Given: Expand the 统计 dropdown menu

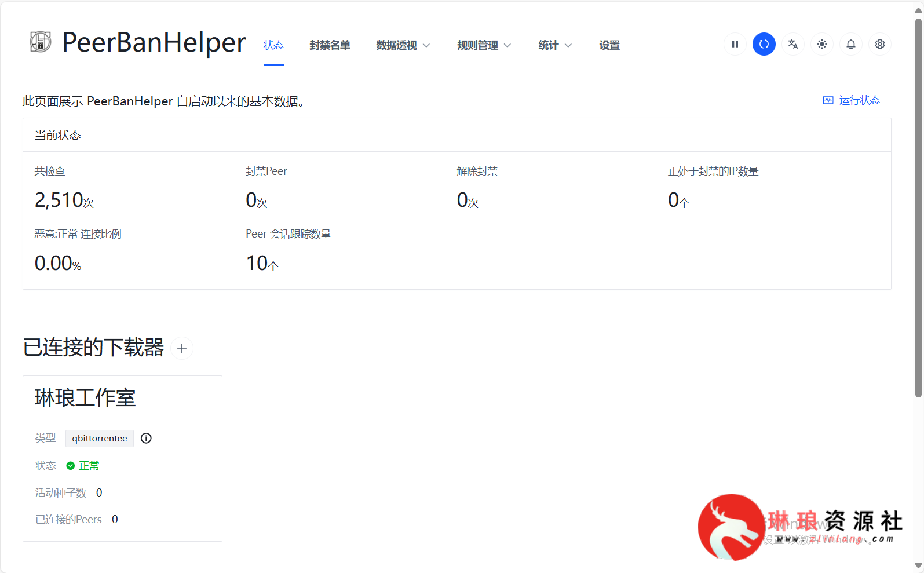Looking at the screenshot, I should (x=555, y=45).
